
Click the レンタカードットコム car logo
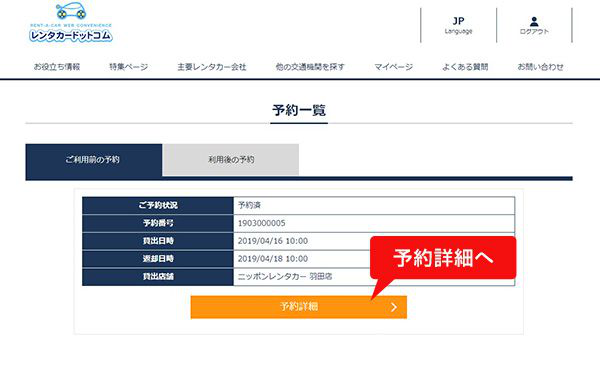[71, 22]
